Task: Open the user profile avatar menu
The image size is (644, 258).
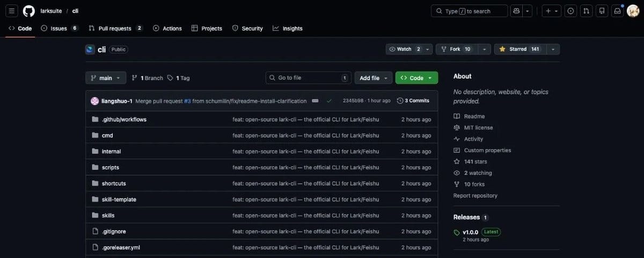Action: click(633, 11)
